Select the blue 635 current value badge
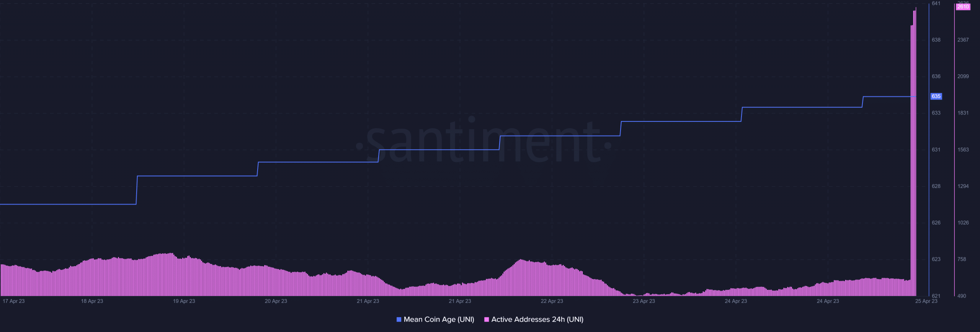 936,96
